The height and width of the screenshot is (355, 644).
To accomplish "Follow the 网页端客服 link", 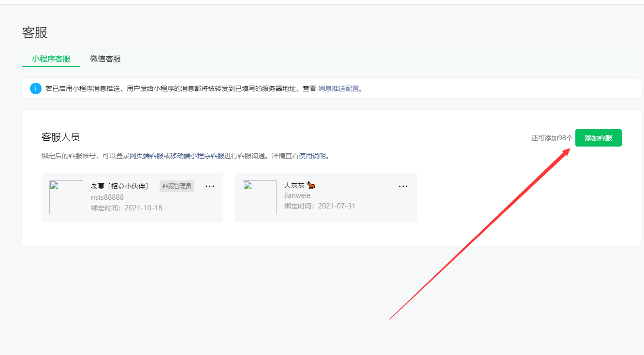I will pos(146,156).
